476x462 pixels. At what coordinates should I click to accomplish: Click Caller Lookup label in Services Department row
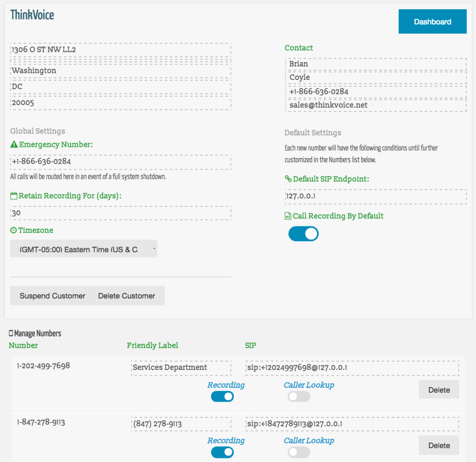tap(309, 385)
